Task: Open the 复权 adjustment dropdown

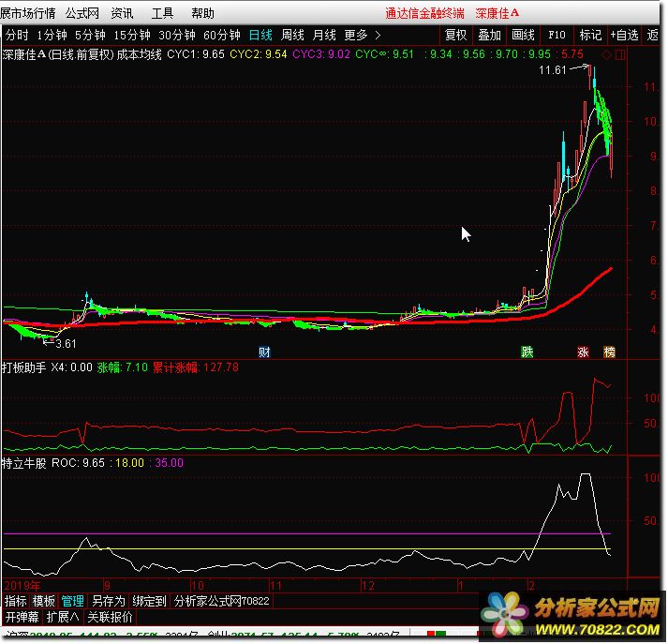Action: click(455, 35)
